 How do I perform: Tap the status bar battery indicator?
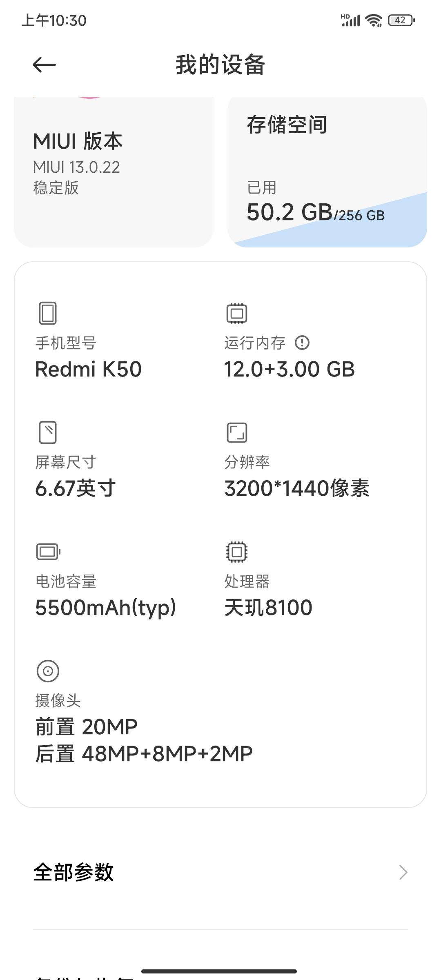(401, 20)
